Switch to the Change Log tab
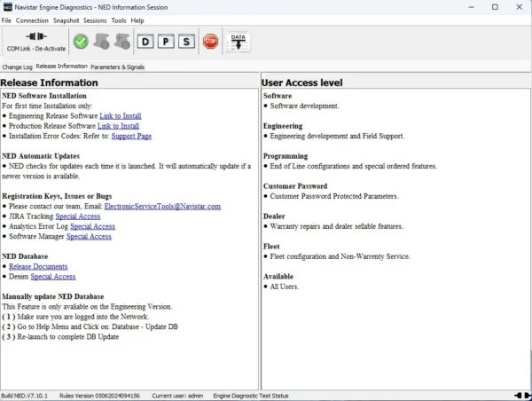The image size is (532, 401). click(18, 67)
